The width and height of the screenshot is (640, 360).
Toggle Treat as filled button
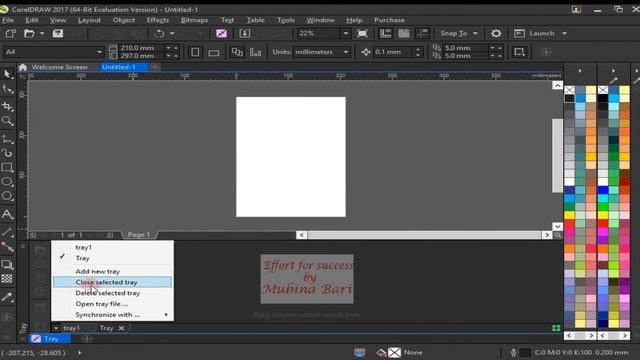pyautogui.click(x=519, y=52)
